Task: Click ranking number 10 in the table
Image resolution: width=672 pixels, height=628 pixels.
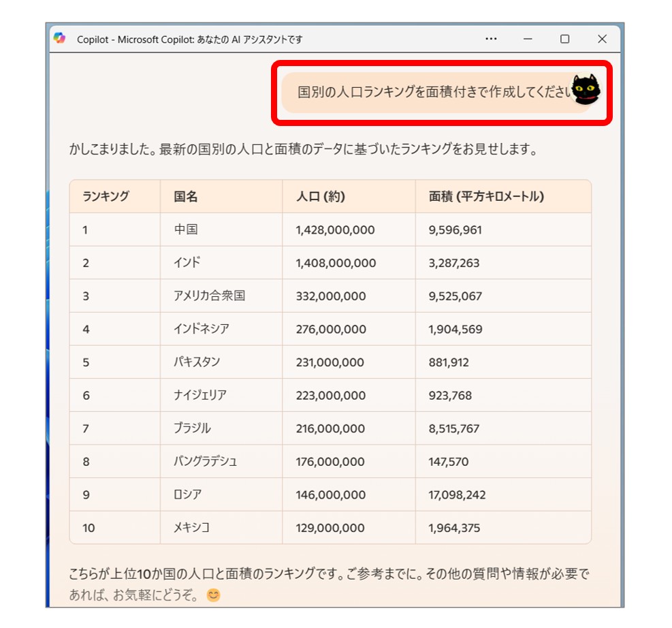Action: click(x=89, y=528)
